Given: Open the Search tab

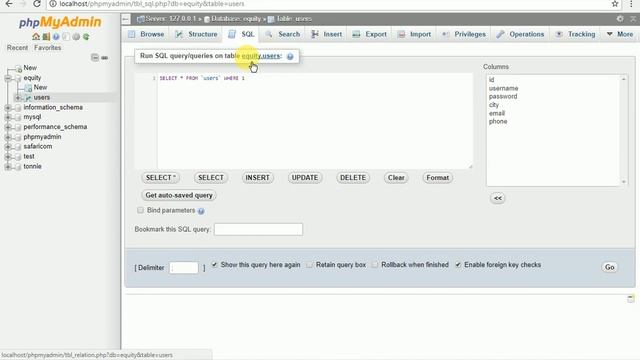Looking at the screenshot, I should pos(282,34).
